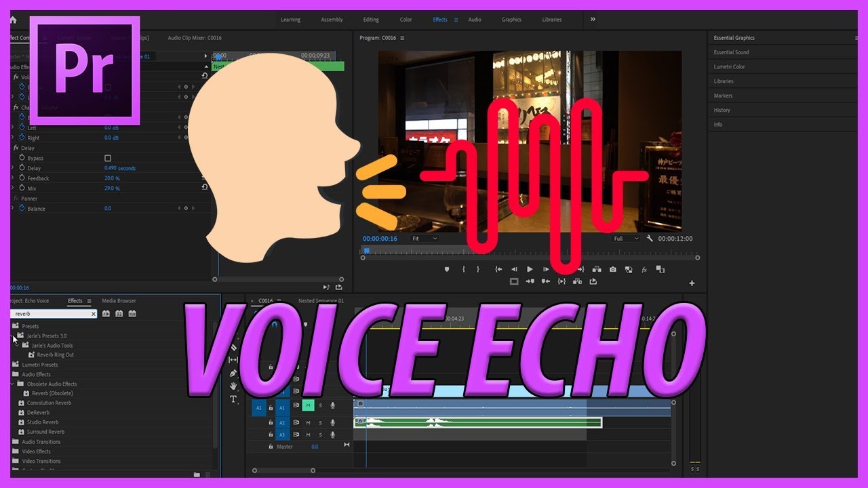Image resolution: width=868 pixels, height=488 pixels.
Task: Click the voice-over record mic on track A2
Action: [x=332, y=422]
